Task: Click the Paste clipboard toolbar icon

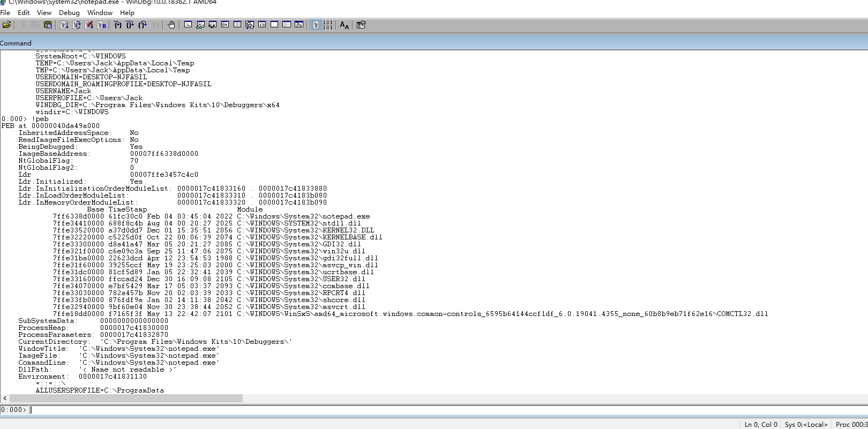Action: click(48, 25)
